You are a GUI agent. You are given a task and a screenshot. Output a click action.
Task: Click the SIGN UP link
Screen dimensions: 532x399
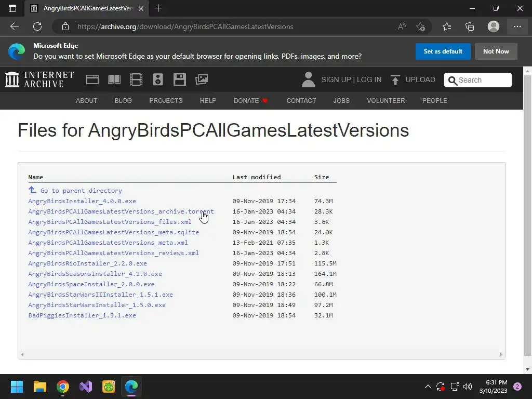click(x=336, y=79)
